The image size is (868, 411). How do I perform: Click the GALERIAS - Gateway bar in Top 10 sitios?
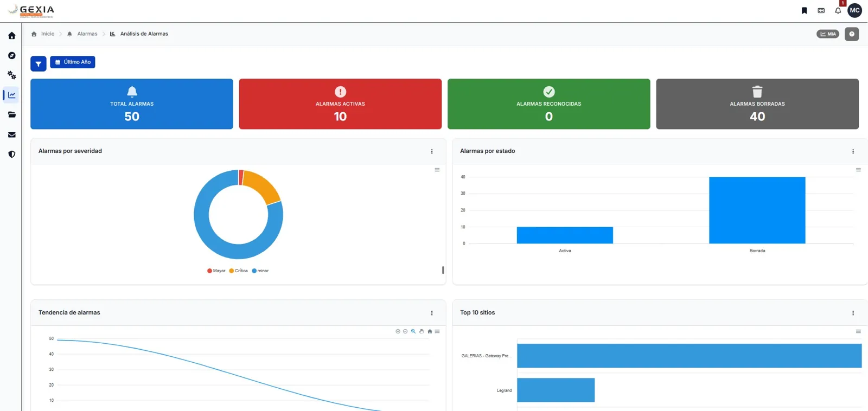tap(689, 356)
